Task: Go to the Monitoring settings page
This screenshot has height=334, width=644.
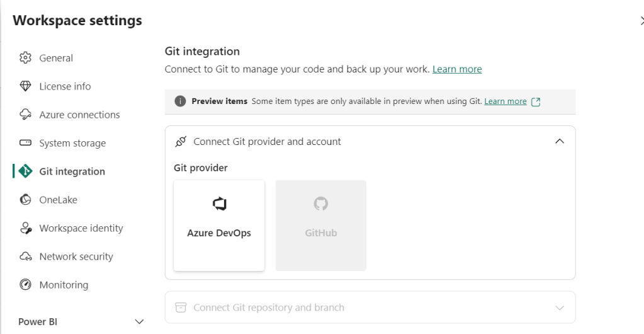Action: (x=64, y=285)
